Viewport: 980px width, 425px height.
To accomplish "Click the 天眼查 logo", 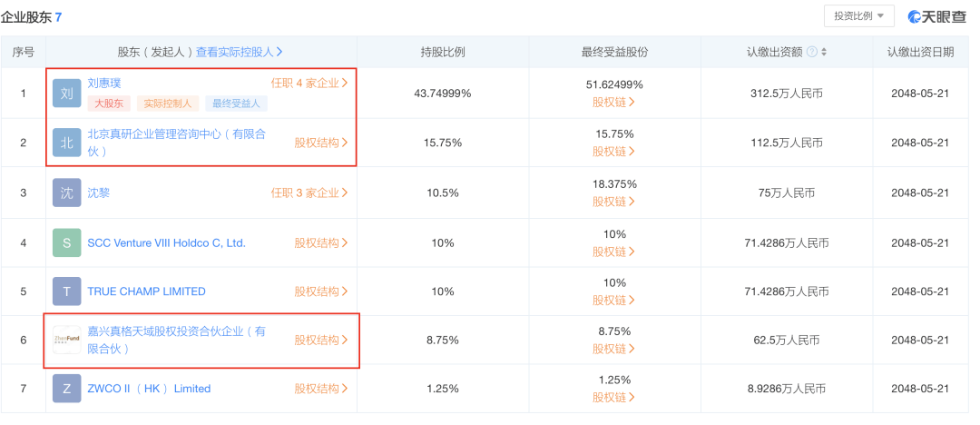I will pyautogui.click(x=936, y=16).
